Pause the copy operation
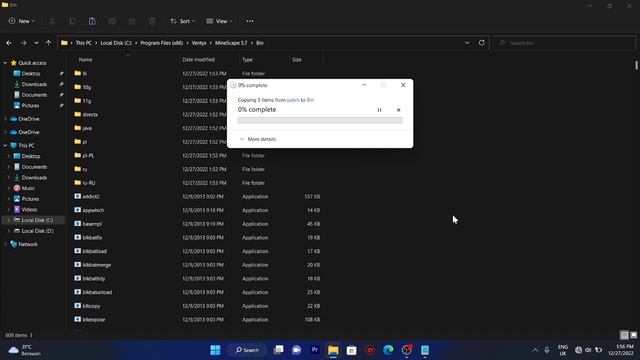The image size is (640, 360). (x=379, y=110)
